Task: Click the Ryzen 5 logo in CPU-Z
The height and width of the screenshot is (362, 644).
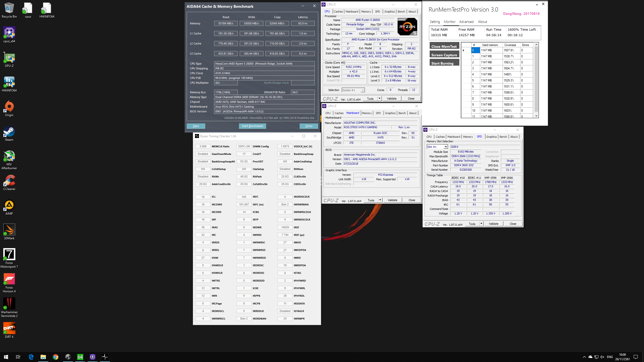Action: (407, 27)
